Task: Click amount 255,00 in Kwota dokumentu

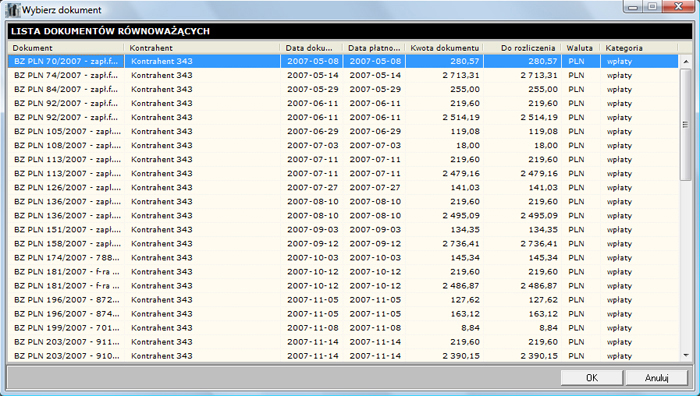Action: 465,89
